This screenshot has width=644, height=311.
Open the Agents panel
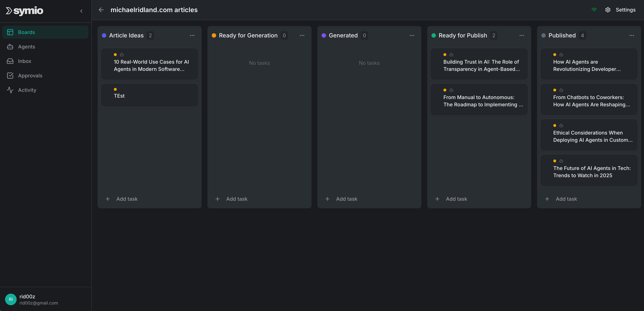tap(27, 46)
